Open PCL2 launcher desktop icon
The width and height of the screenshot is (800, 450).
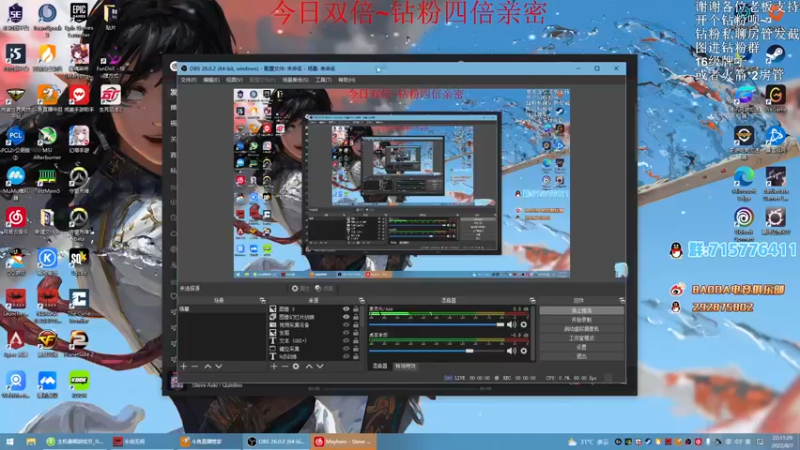[15, 142]
